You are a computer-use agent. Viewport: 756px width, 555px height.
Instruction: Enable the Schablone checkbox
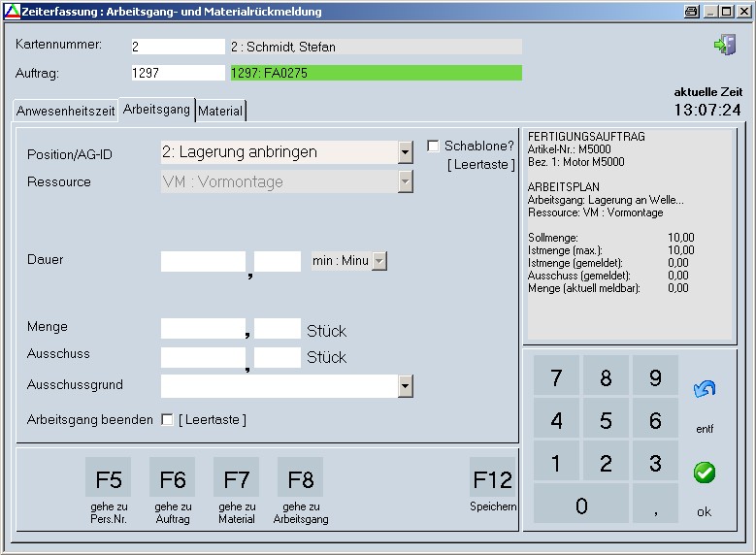click(x=434, y=147)
